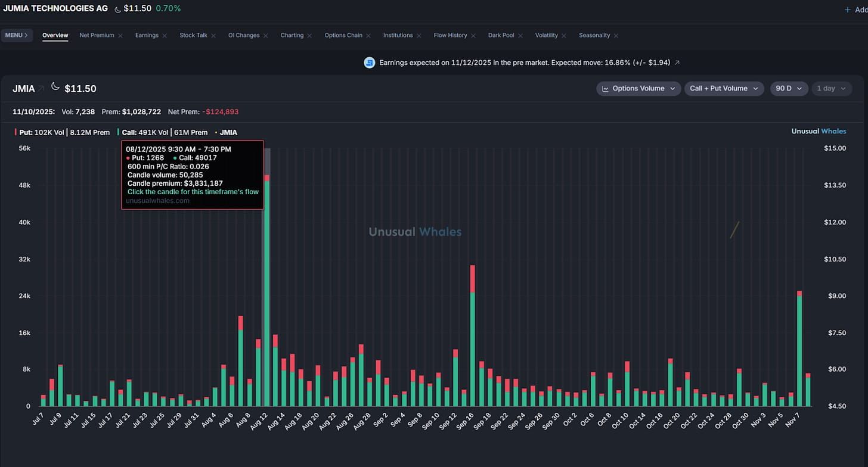Viewport: 868px width, 467px height.
Task: Toggle the JMIA price line legend
Action: [226, 132]
